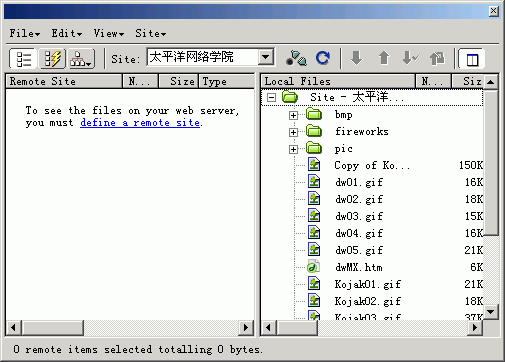Image resolution: width=505 pixels, height=362 pixels.
Task: Open the File menu
Action: (x=25, y=33)
